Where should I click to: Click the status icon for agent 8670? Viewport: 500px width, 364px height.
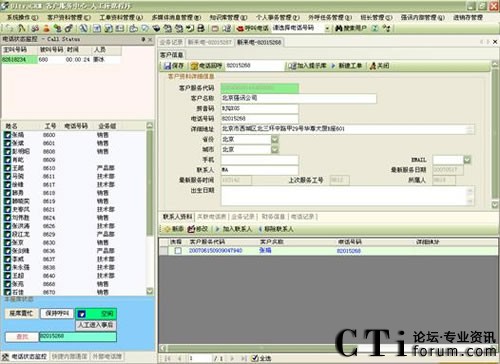click(7, 292)
